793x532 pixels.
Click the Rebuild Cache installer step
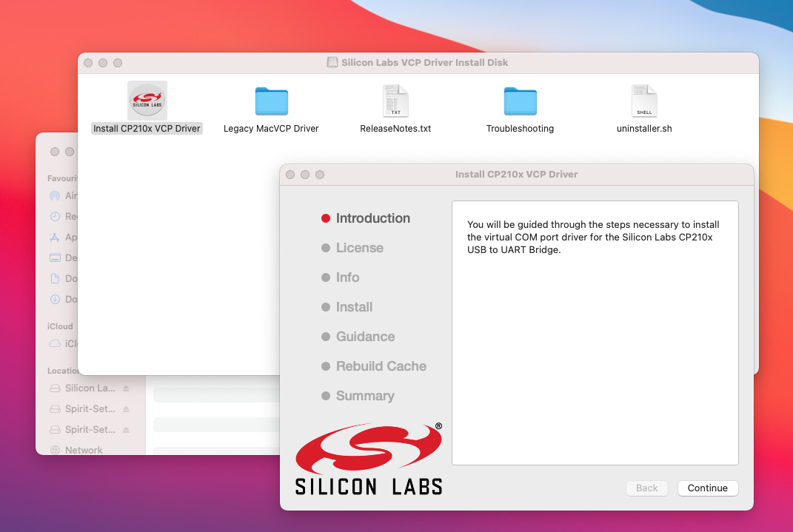[381, 366]
